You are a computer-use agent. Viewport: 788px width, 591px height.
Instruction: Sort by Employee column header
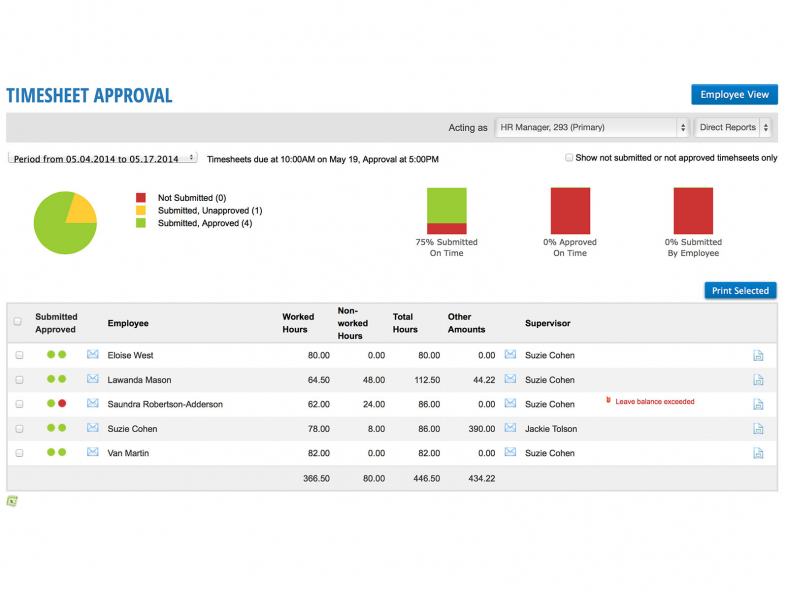(x=128, y=323)
